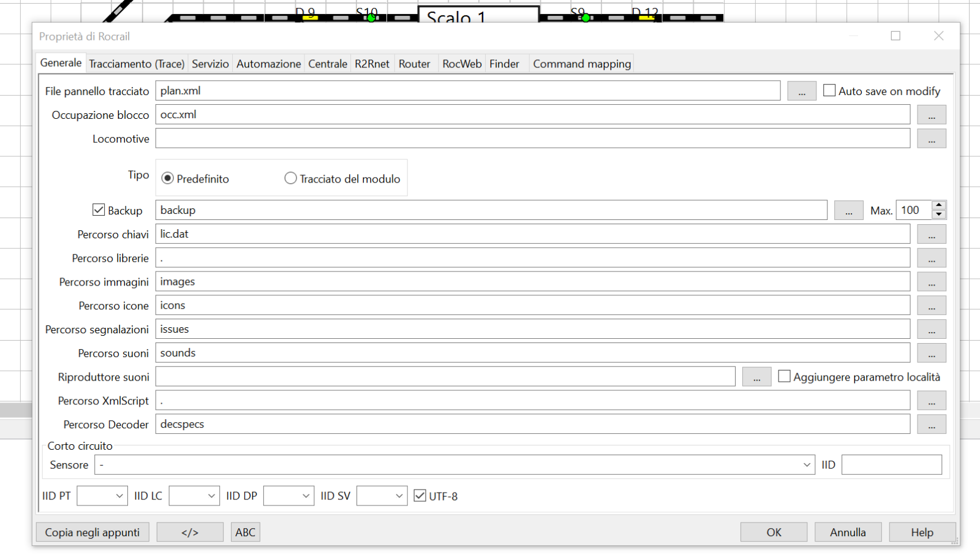The width and height of the screenshot is (980, 560).
Task: Click browse button next to backup path
Action: point(848,211)
